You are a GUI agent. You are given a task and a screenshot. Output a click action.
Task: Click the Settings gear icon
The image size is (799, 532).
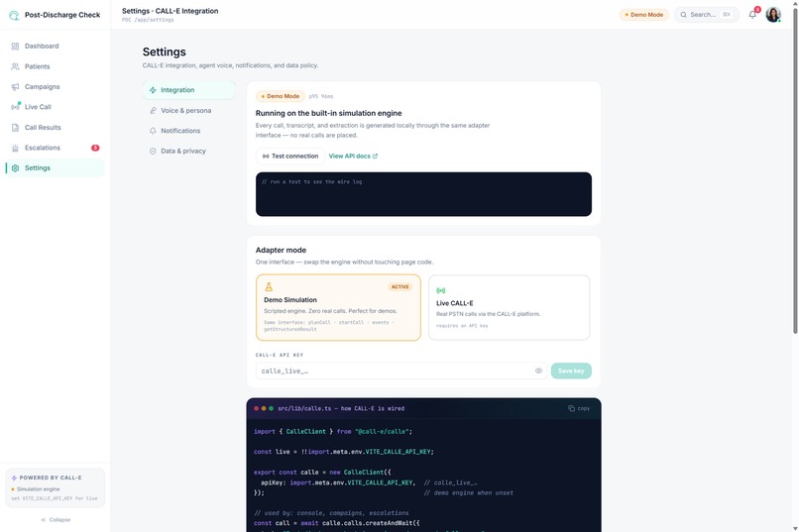tap(15, 168)
